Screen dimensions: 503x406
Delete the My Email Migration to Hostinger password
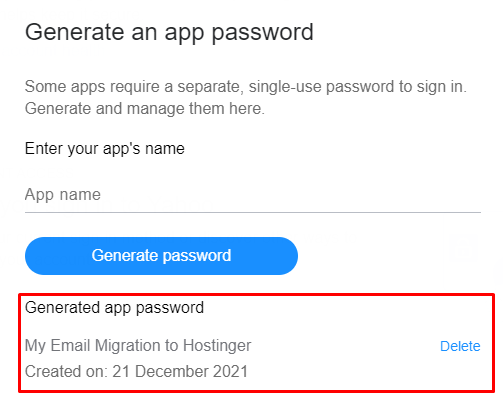(x=460, y=346)
